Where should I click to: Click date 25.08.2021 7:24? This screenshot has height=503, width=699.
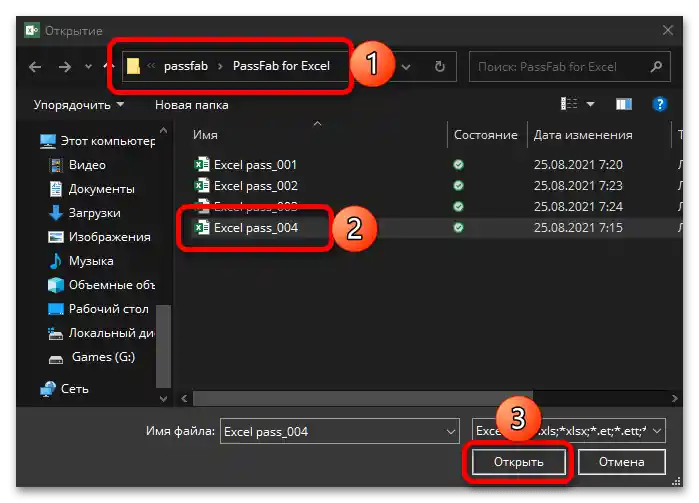pos(578,207)
